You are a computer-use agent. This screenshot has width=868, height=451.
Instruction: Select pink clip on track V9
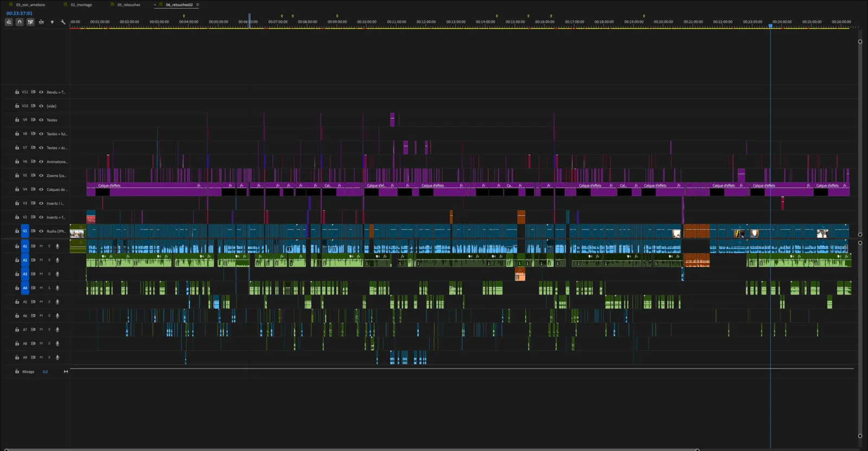coord(392,119)
